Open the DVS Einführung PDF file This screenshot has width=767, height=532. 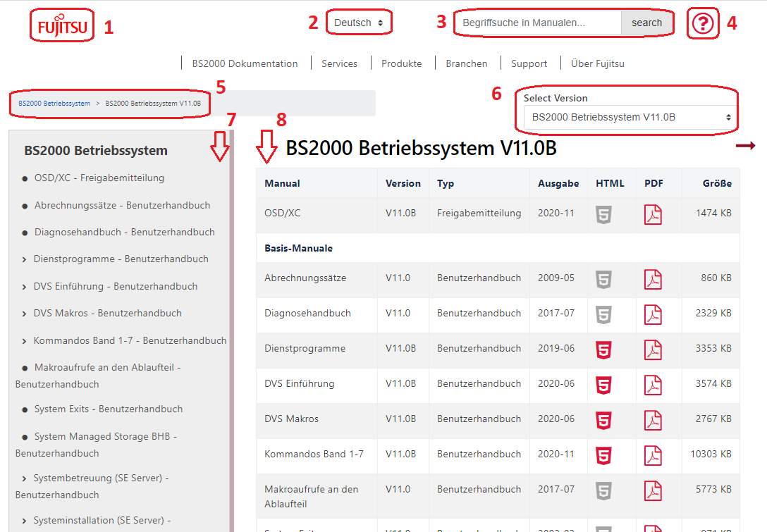pyautogui.click(x=653, y=385)
